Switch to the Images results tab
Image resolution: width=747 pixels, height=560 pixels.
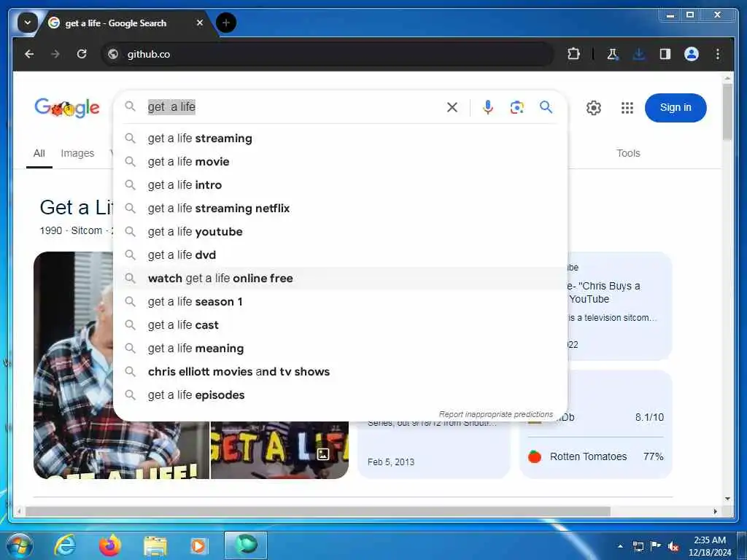77,153
